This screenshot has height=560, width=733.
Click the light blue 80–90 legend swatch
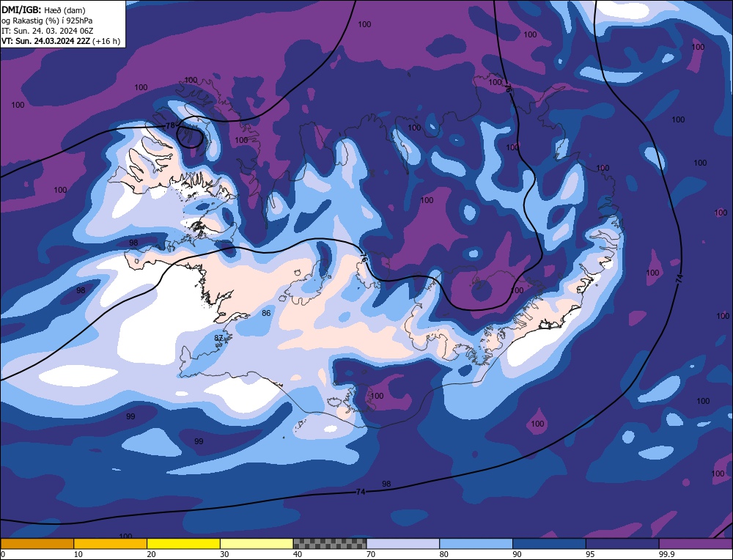(x=476, y=544)
